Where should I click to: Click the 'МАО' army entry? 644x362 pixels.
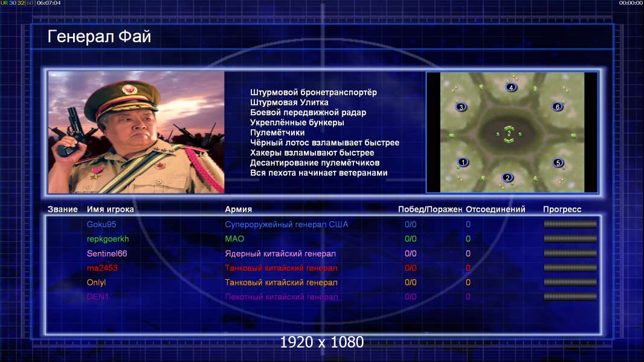(234, 238)
